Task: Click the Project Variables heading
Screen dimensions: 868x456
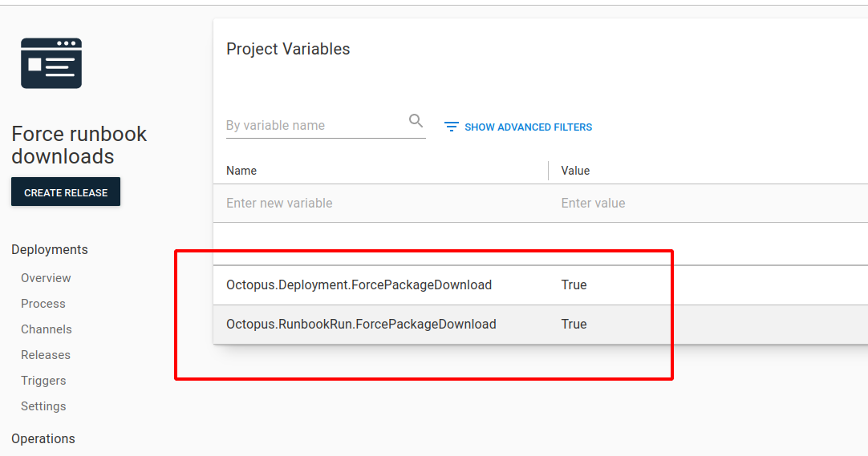Action: 288,49
